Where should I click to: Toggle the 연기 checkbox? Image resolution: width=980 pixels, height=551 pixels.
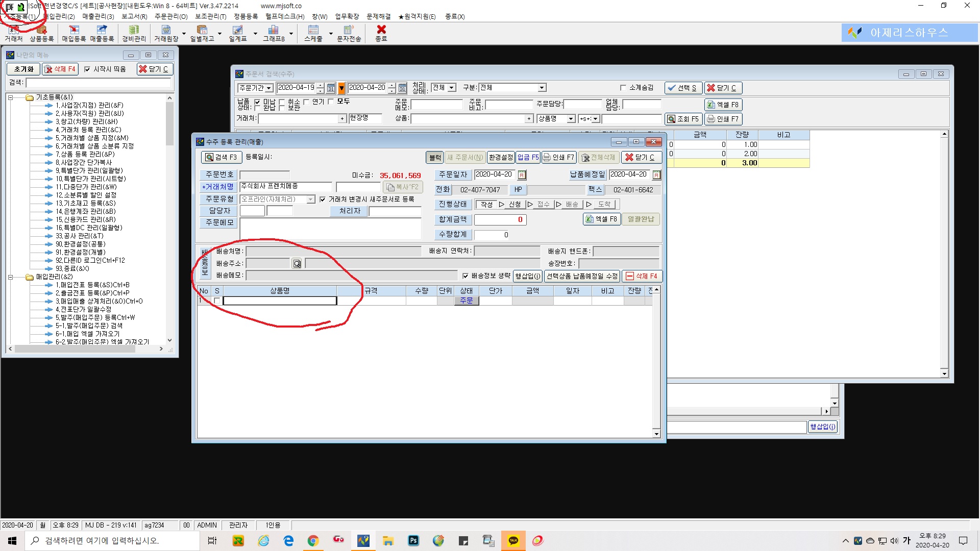[x=306, y=102]
